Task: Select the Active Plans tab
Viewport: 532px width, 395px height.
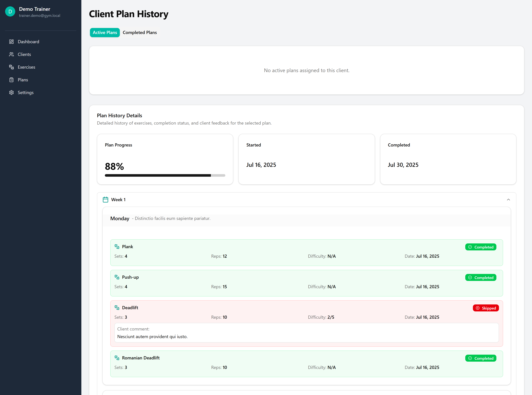Action: [x=105, y=33]
